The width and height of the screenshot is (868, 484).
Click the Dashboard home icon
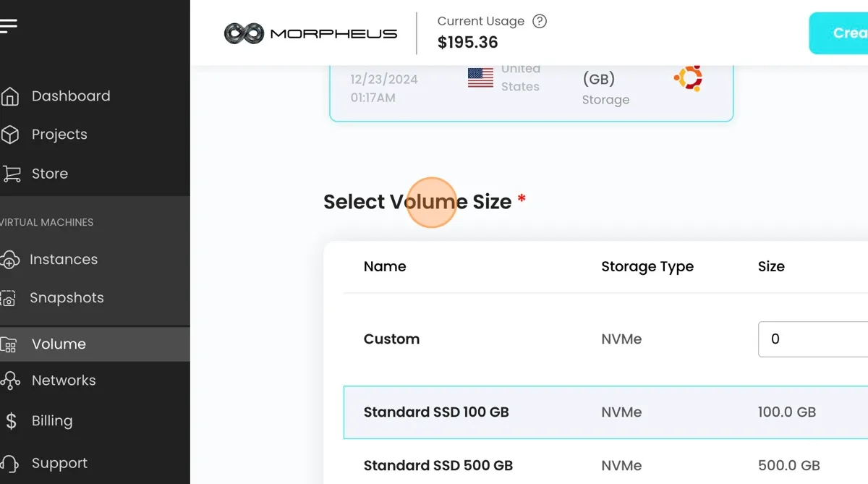click(x=9, y=96)
